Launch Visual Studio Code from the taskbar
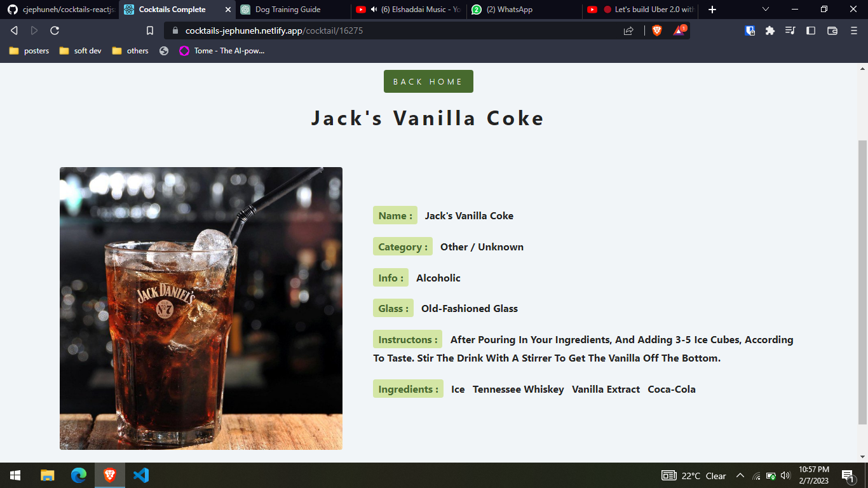The height and width of the screenshot is (488, 868). (140, 475)
